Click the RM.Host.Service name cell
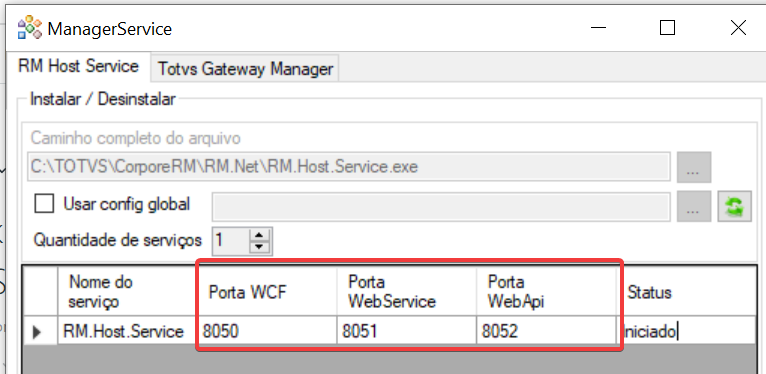766x374 pixels. click(128, 331)
